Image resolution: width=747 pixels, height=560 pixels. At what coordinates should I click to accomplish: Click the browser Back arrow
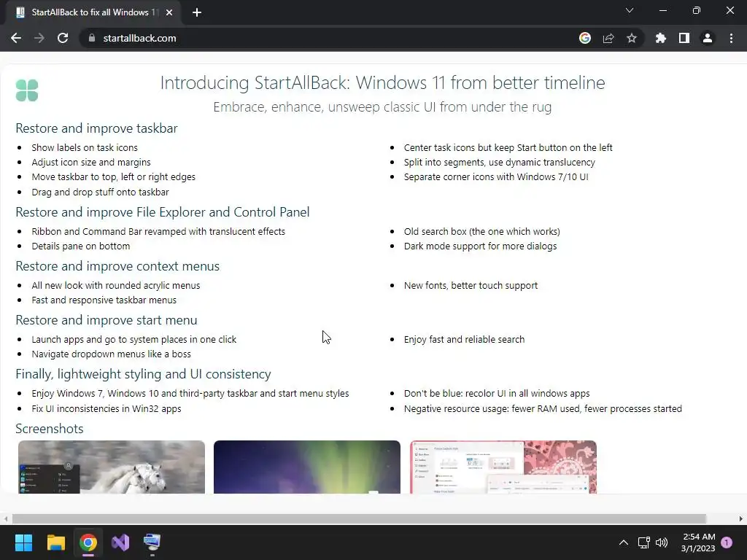tap(16, 38)
